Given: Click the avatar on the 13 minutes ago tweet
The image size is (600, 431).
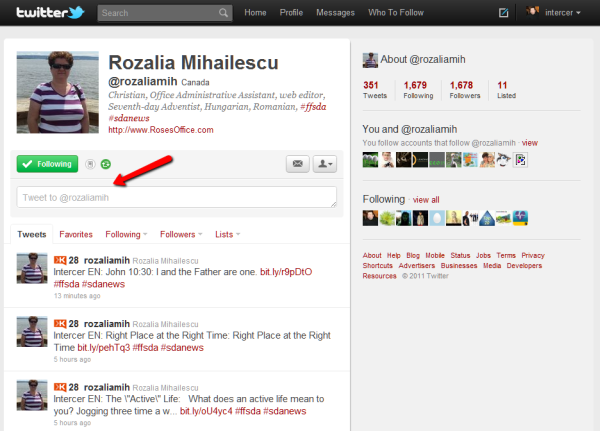Looking at the screenshot, I should pyautogui.click(x=32, y=268).
